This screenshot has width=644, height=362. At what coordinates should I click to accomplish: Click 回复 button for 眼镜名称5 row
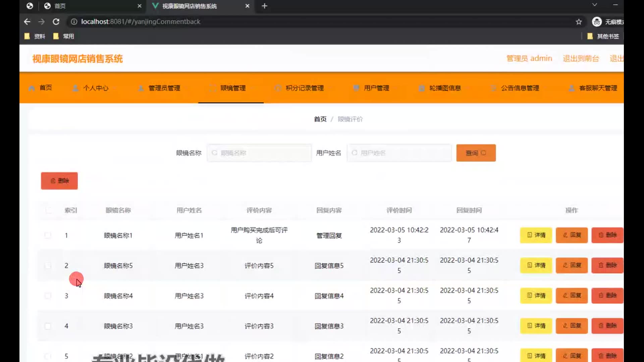click(572, 265)
